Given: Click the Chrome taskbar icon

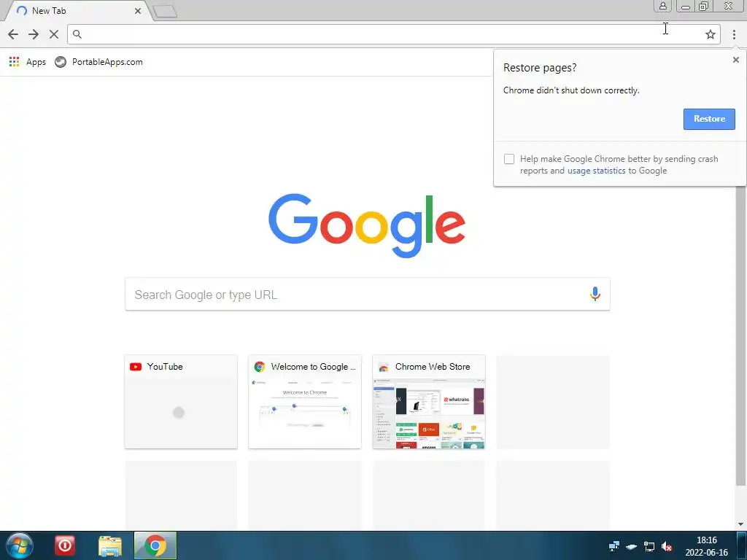Looking at the screenshot, I should point(155,545).
